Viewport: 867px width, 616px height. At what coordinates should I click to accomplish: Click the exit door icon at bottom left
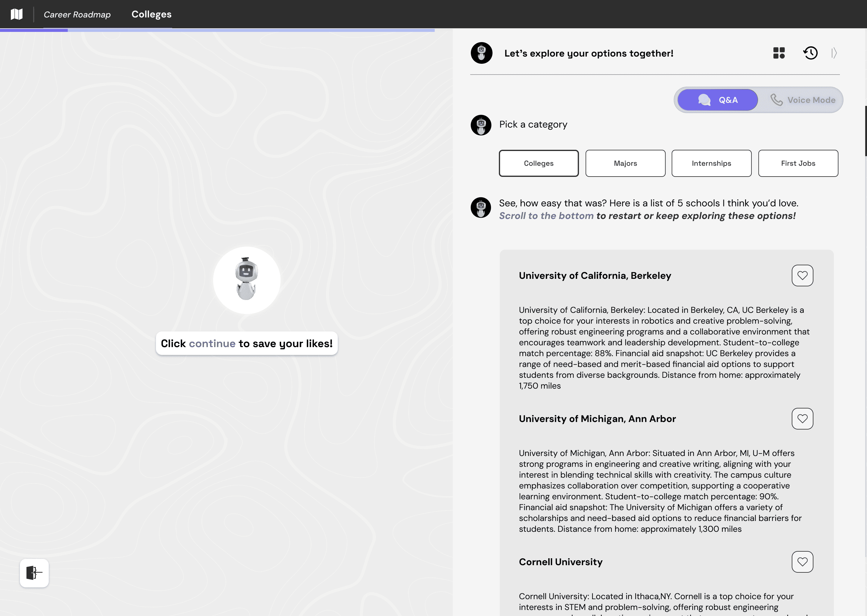[34, 572]
